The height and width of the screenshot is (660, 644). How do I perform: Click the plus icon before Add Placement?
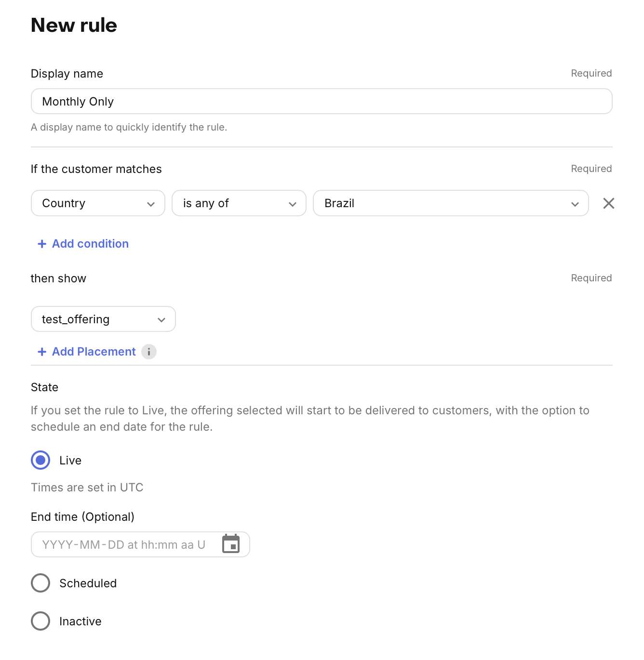[42, 352]
